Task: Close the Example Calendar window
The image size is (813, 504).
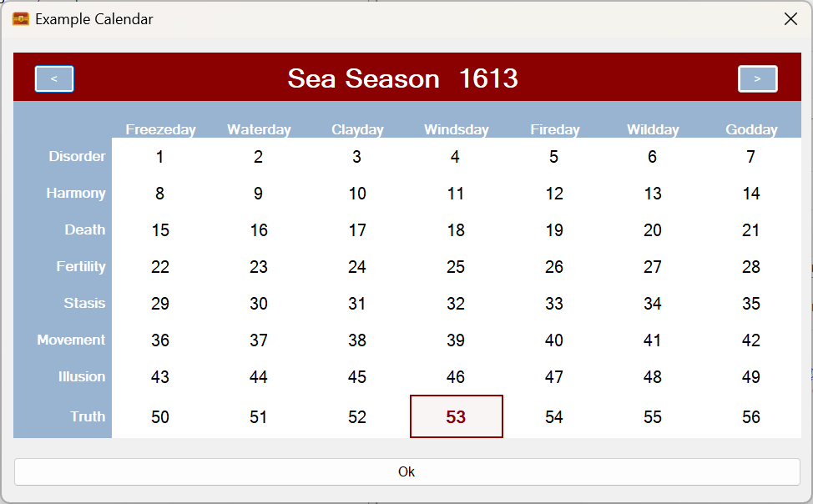Action: click(790, 19)
